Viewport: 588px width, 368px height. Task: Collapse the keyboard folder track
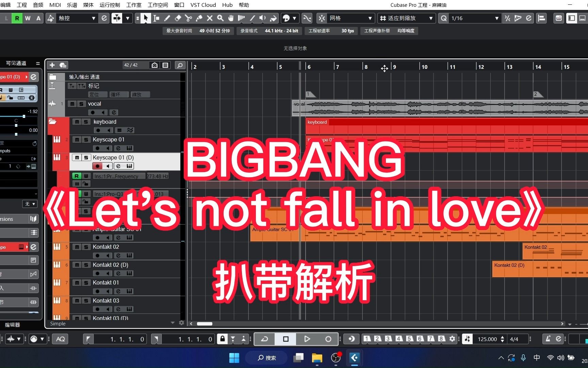52,122
